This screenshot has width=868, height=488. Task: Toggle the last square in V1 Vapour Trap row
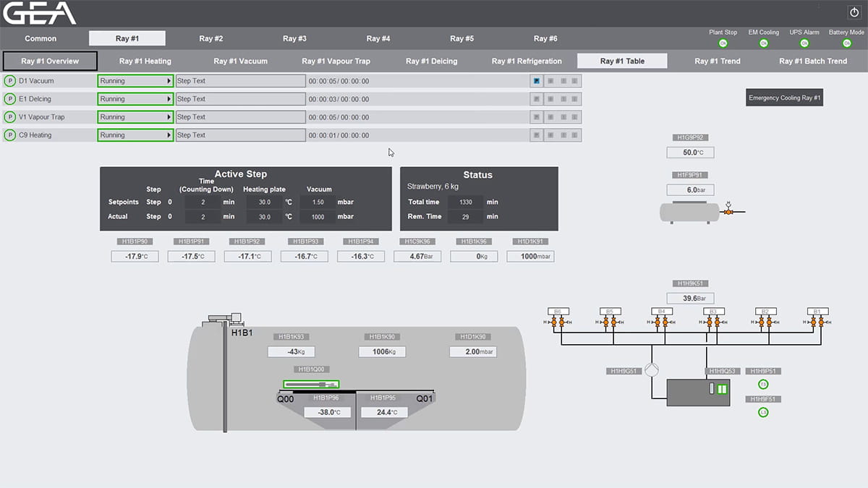click(574, 117)
